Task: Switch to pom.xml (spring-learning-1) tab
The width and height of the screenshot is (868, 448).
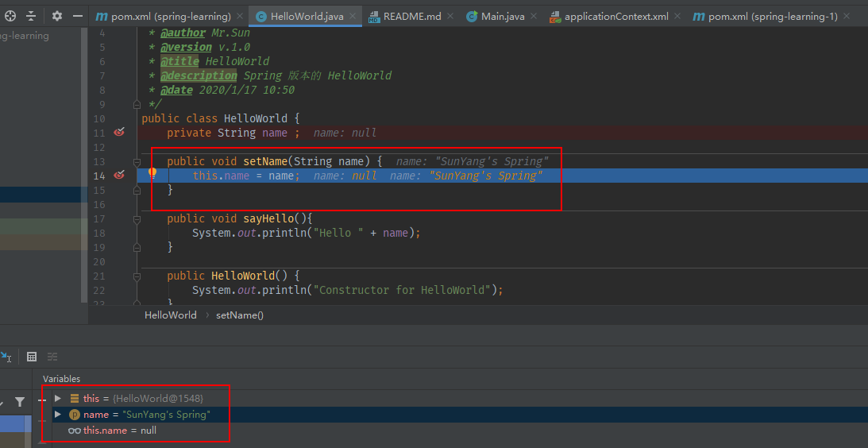Action: tap(772, 17)
